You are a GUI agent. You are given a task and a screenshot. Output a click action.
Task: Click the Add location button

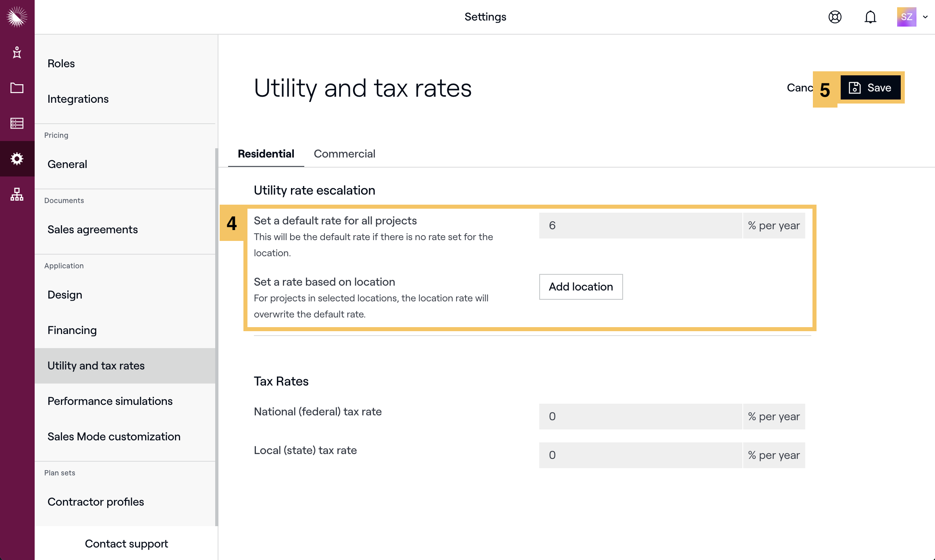click(581, 287)
